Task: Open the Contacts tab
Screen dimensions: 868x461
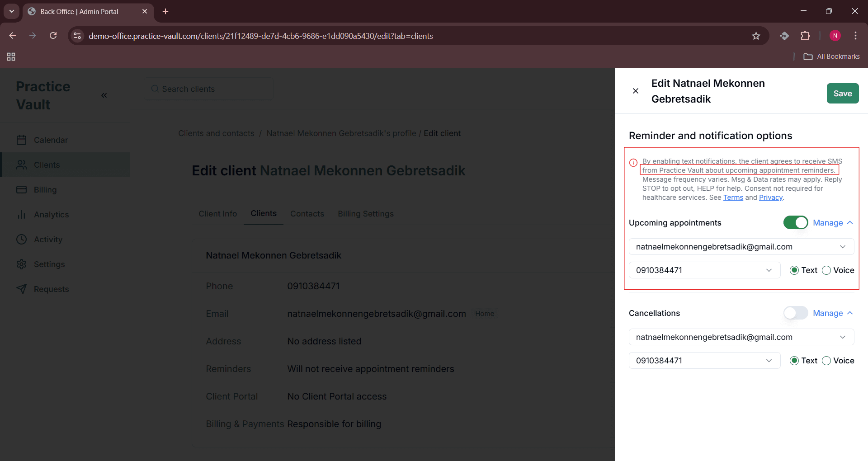Action: (307, 213)
